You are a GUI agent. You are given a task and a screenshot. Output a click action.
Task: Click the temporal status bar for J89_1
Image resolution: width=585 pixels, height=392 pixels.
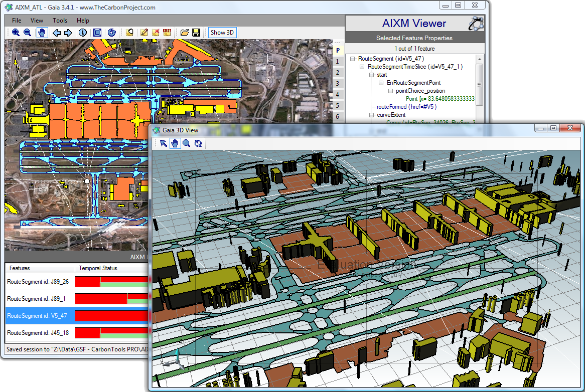click(x=112, y=299)
